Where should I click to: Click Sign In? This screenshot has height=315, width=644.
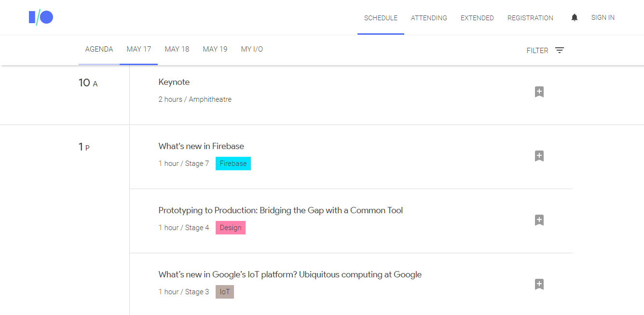tap(603, 17)
